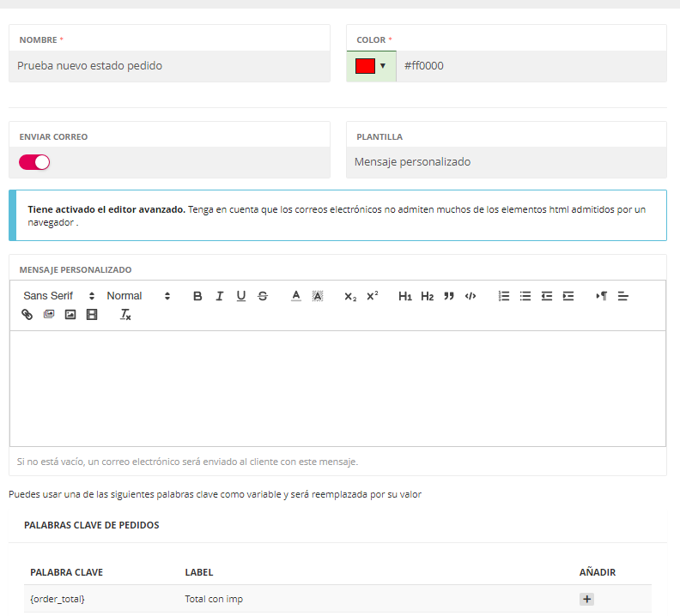Click the #ff0000 color code field
The height and width of the screenshot is (616, 680).
pos(530,66)
